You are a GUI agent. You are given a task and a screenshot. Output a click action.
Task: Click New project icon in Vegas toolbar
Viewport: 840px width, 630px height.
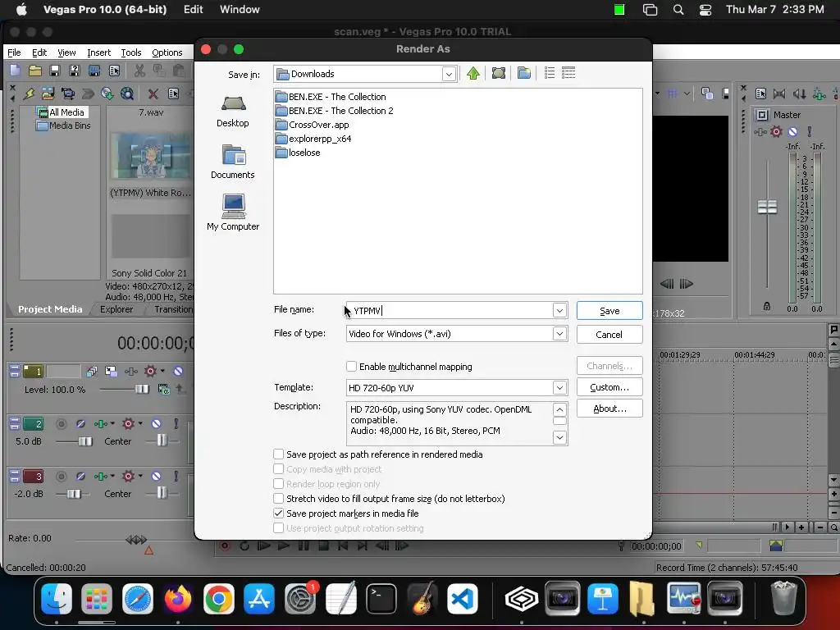point(15,71)
